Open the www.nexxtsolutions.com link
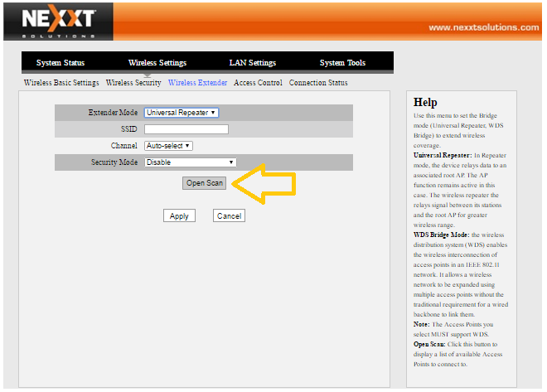Image resolution: width=547 pixels, height=392 pixels. coord(483,27)
